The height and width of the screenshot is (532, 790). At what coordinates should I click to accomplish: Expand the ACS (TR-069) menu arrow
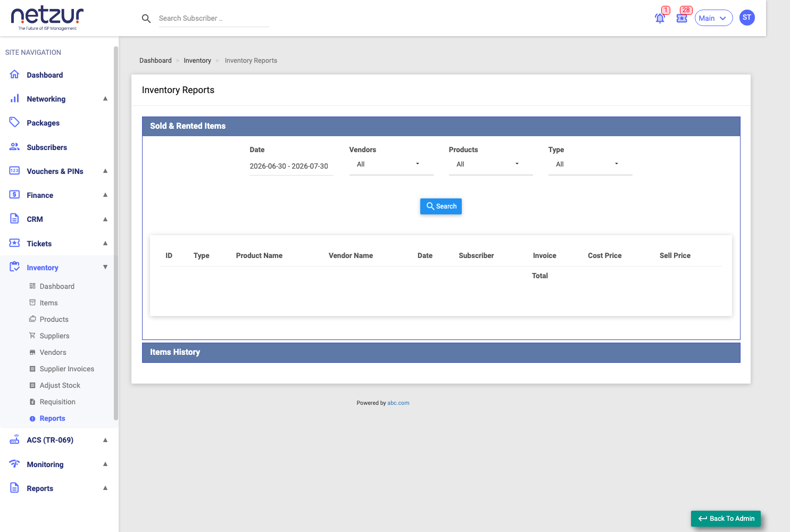[105, 440]
